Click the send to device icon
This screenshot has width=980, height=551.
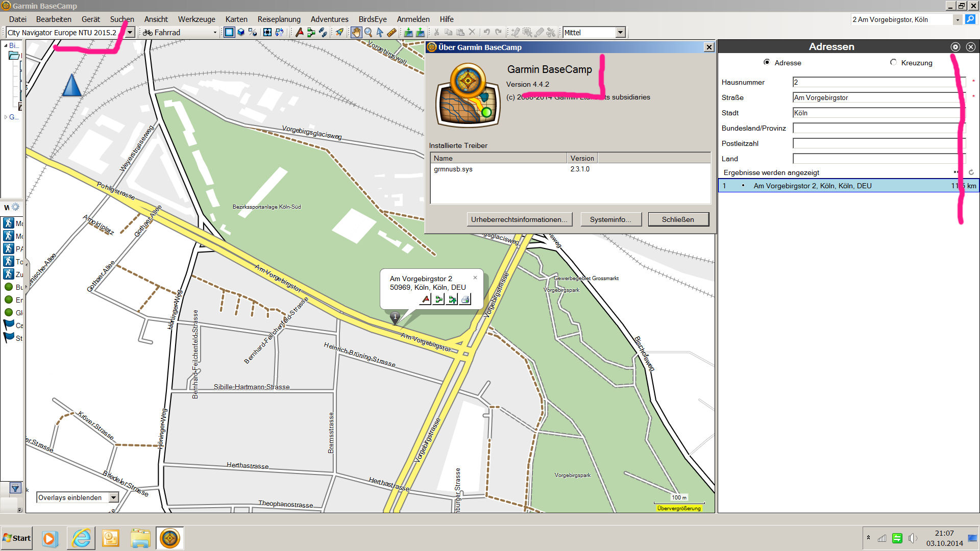click(x=408, y=33)
